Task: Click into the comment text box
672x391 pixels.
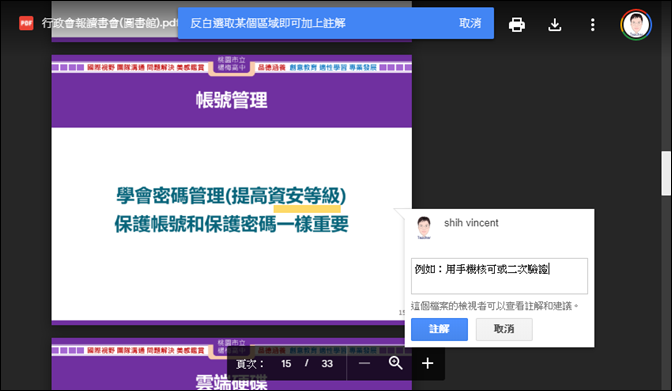Action: click(x=499, y=276)
